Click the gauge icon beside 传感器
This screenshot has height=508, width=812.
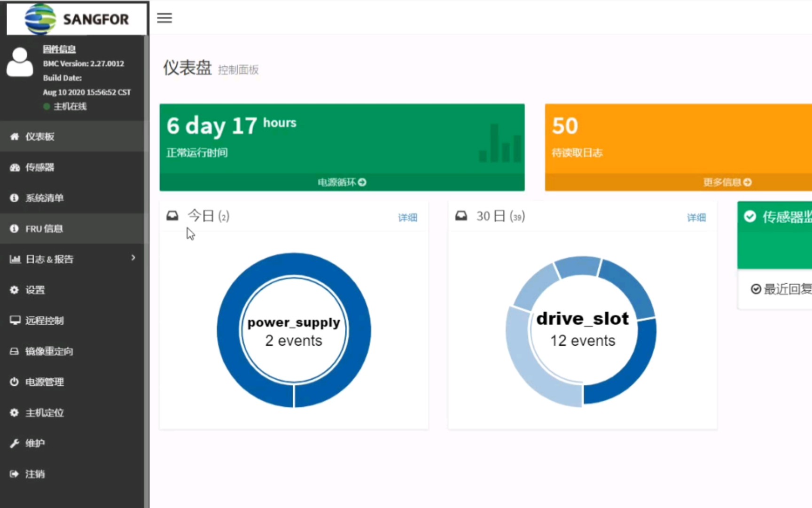click(x=15, y=167)
